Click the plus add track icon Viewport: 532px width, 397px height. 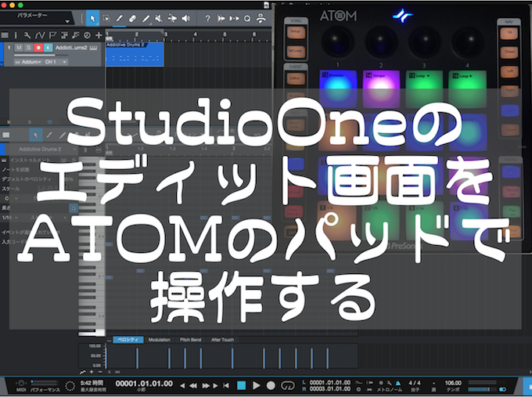coord(99,35)
